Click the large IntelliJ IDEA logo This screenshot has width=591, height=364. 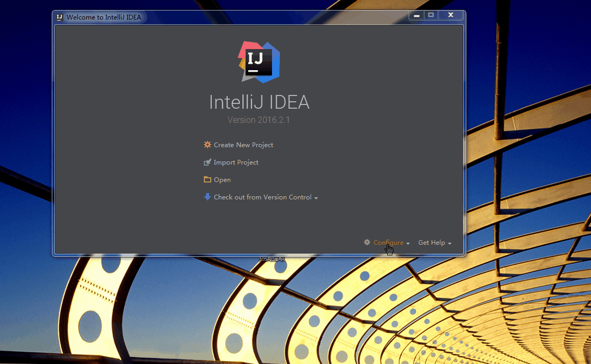pos(259,62)
